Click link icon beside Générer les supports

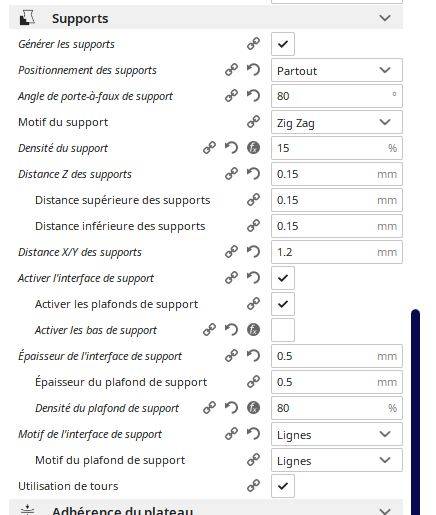[253, 44]
